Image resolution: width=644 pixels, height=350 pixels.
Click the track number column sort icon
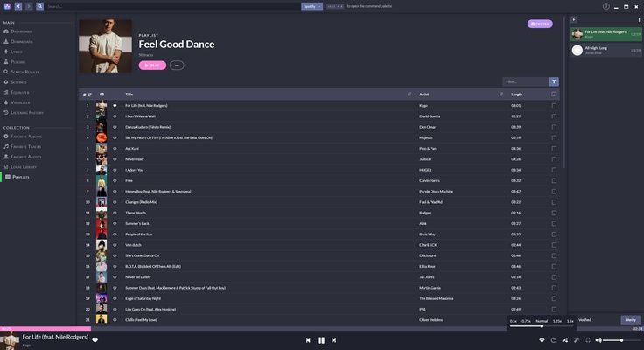click(x=89, y=94)
